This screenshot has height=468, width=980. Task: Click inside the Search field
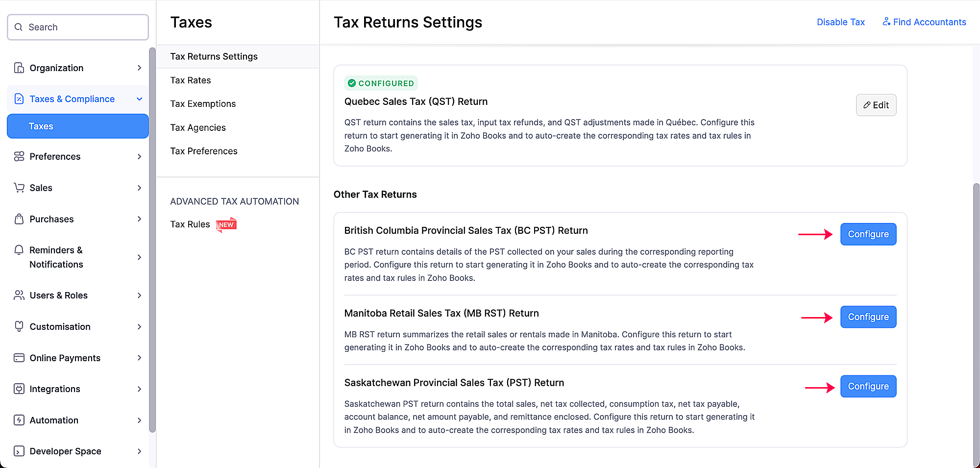pos(77,27)
